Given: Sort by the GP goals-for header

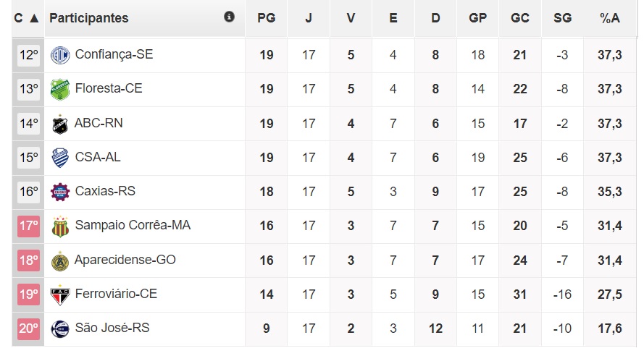Looking at the screenshot, I should tap(478, 18).
